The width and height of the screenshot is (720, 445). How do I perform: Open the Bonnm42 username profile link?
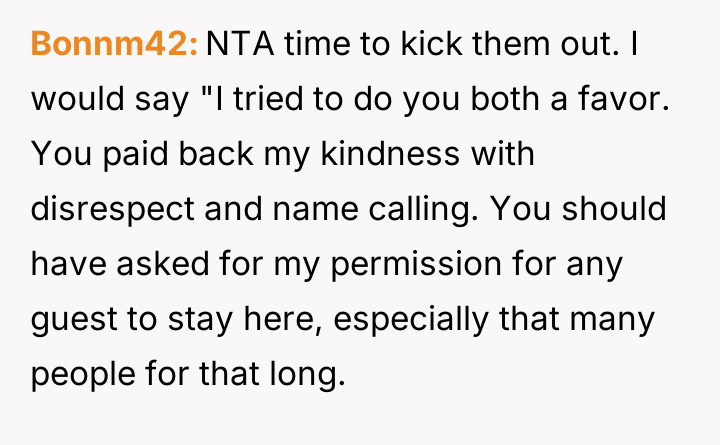115,44
